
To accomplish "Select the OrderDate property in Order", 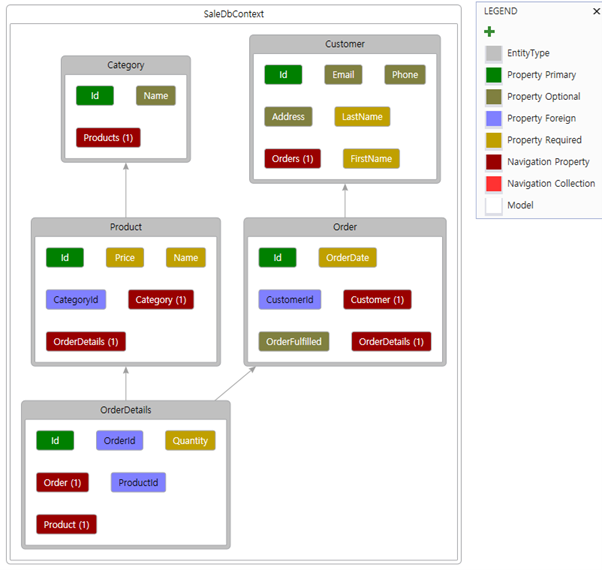I will tap(348, 258).
